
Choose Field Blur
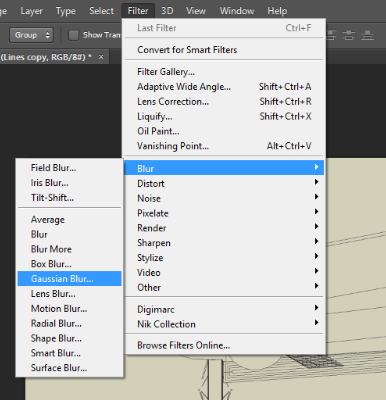pyautogui.click(x=69, y=168)
